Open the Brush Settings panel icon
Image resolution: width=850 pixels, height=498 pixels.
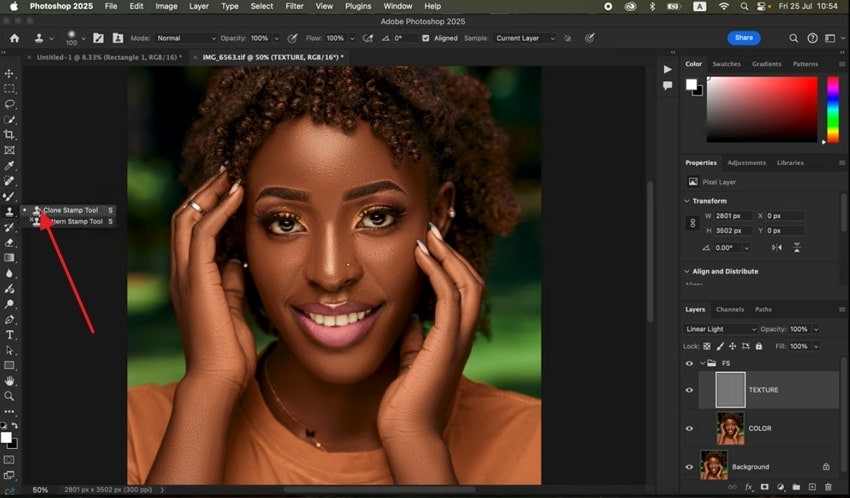click(x=98, y=38)
